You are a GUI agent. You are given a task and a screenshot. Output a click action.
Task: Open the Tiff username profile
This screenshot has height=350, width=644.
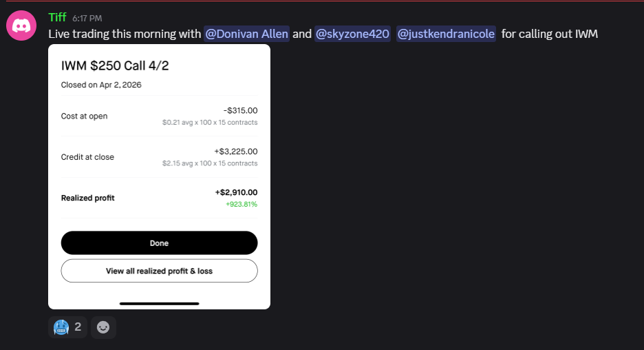click(57, 17)
